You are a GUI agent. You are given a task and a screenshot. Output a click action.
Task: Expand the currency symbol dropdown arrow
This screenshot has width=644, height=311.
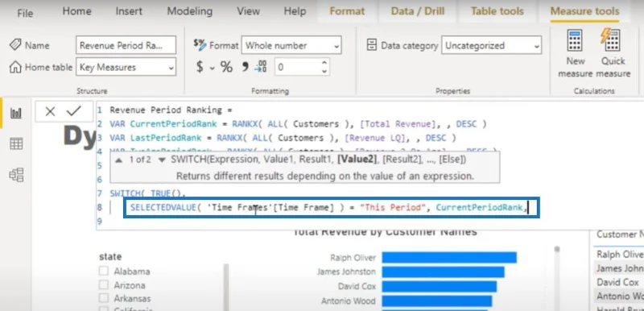click(x=213, y=68)
